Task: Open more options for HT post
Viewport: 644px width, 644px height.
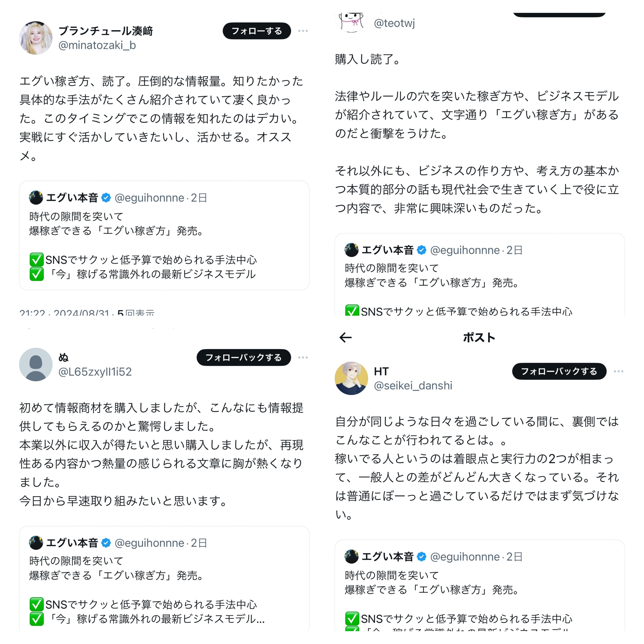Action: pos(618,371)
